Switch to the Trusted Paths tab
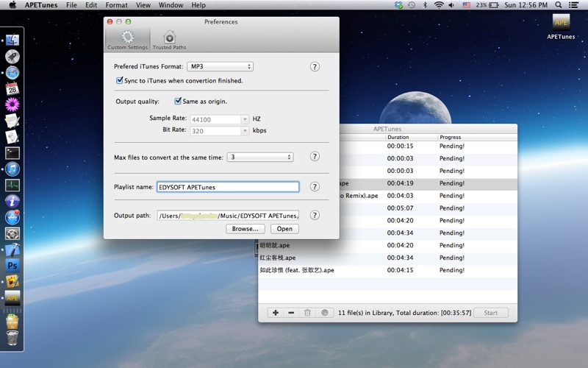 169,40
